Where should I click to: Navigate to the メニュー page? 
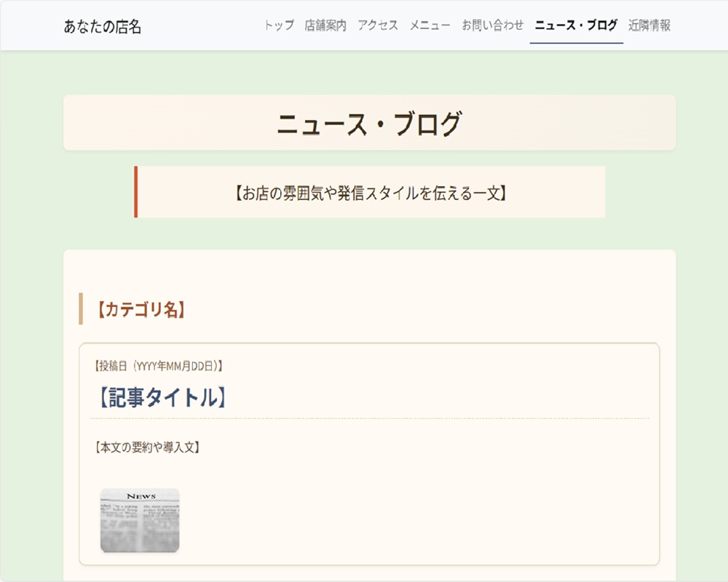[430, 25]
